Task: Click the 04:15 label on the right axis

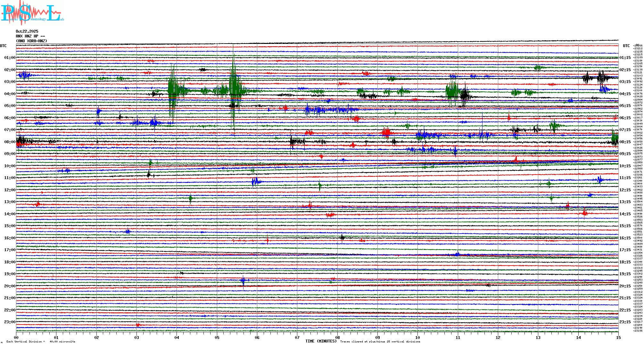Action: (625, 94)
